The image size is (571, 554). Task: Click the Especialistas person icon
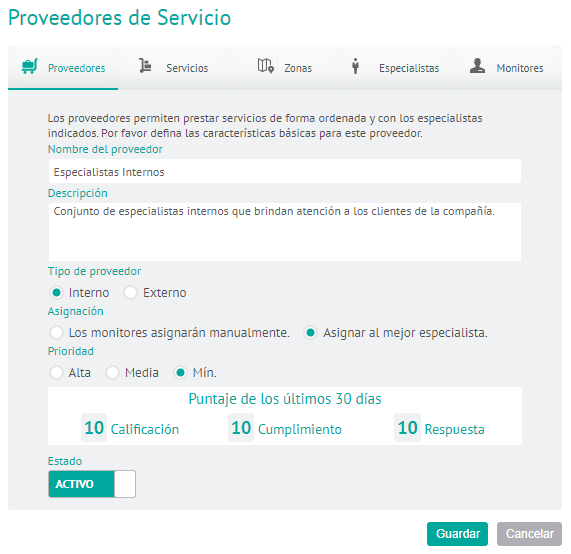tap(355, 66)
